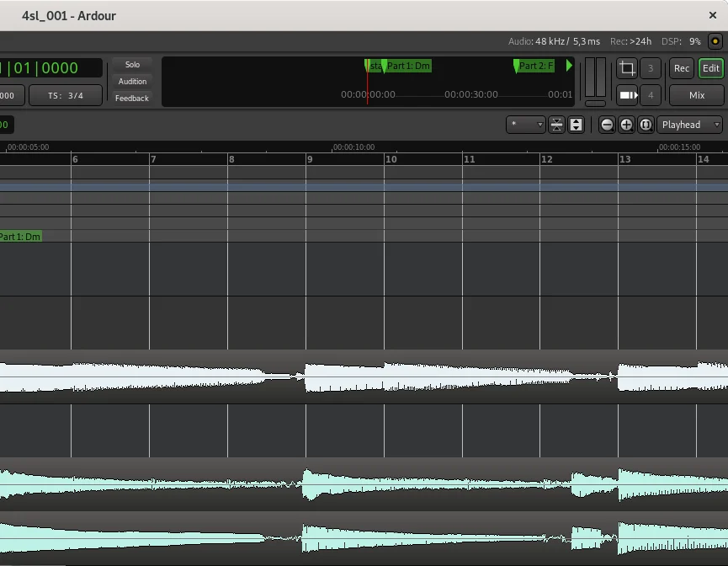Click the Rec: >24h disk space status
This screenshot has width=728, height=566.
point(630,41)
